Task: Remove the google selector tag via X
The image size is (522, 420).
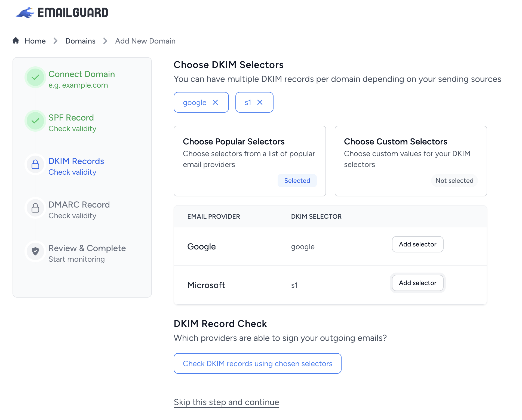Action: coord(215,102)
